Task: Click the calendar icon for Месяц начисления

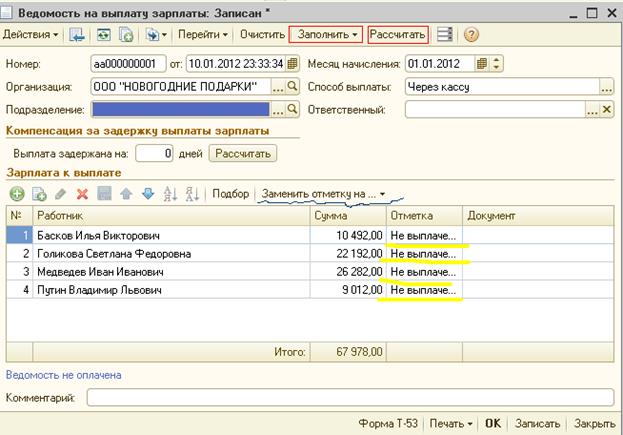Action: [482, 64]
